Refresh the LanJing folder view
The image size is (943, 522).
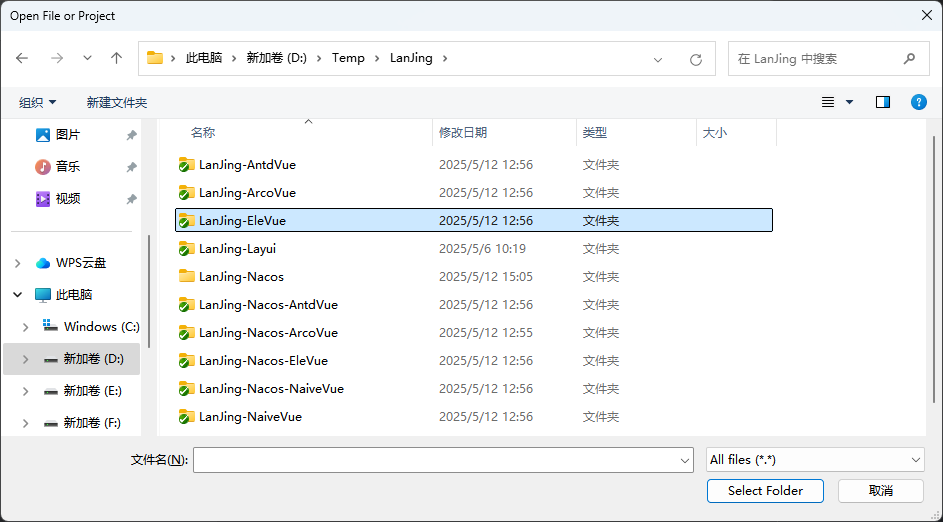coord(696,59)
